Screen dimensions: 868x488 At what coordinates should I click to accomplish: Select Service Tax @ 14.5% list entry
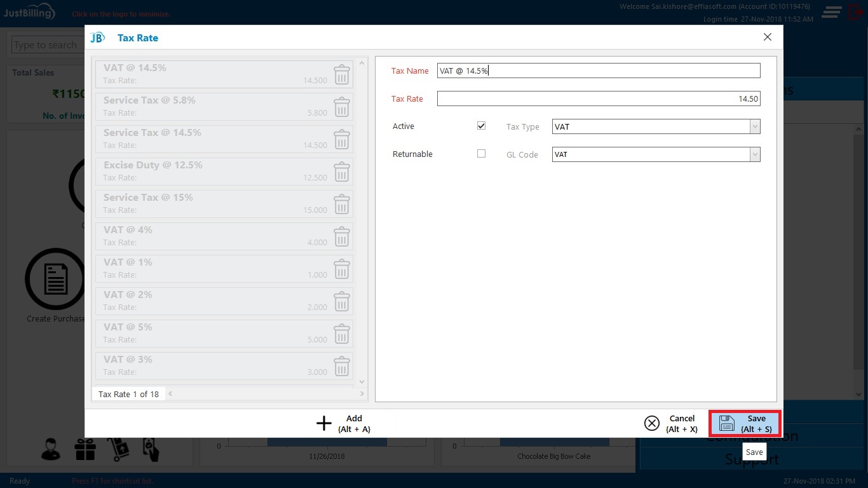click(224, 139)
